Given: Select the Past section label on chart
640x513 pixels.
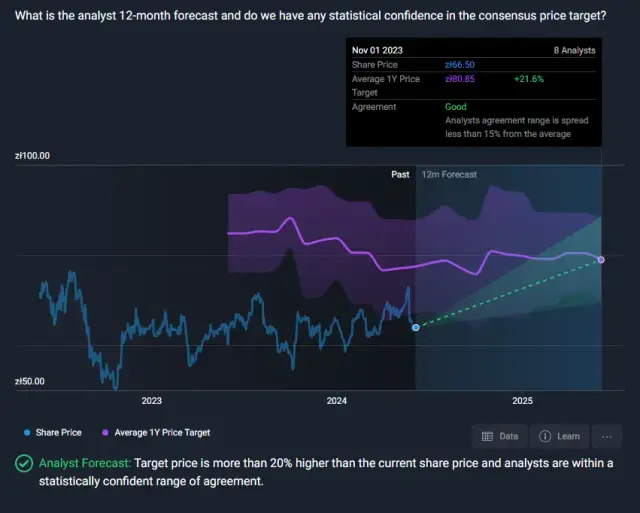Looking at the screenshot, I should coord(400,175).
